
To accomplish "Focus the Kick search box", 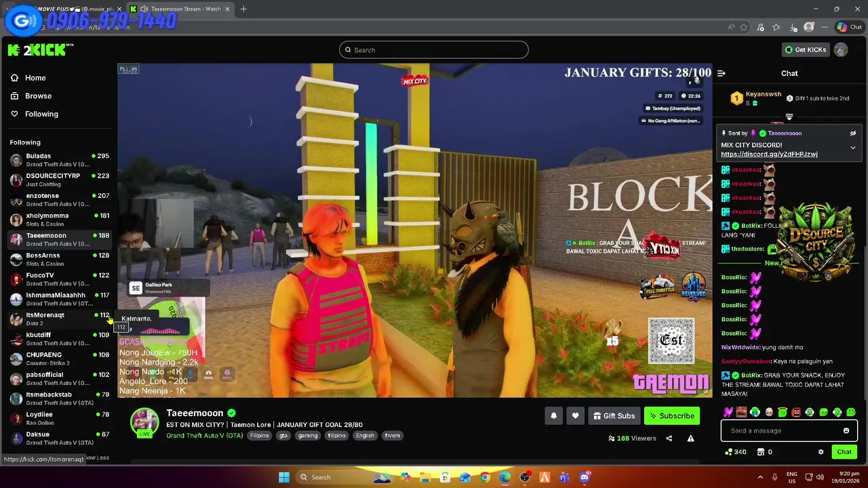I will click(434, 50).
